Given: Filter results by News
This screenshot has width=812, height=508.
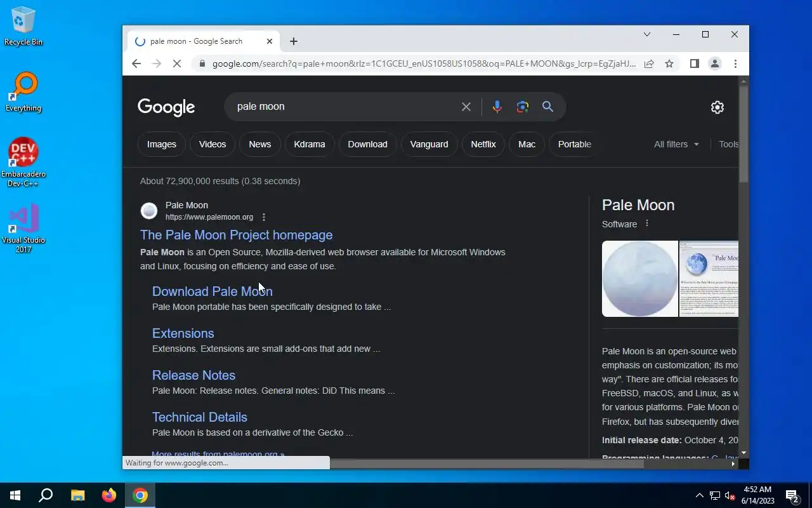Looking at the screenshot, I should (x=260, y=144).
